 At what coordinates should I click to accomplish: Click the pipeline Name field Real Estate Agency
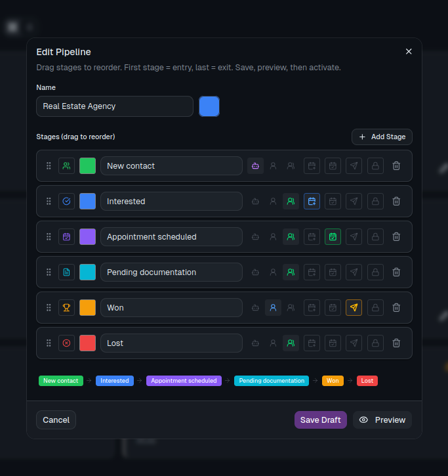(115, 106)
